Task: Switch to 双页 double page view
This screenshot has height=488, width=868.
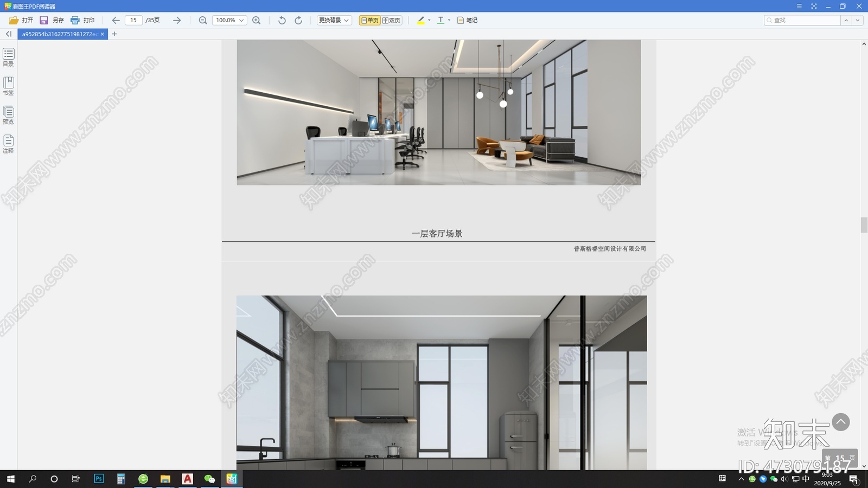Action: [391, 20]
